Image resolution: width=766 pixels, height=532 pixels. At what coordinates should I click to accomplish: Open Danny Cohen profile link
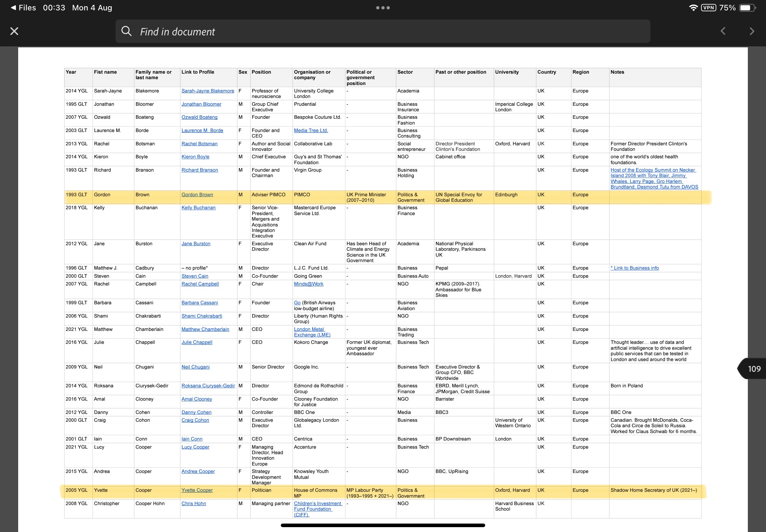pyautogui.click(x=196, y=412)
